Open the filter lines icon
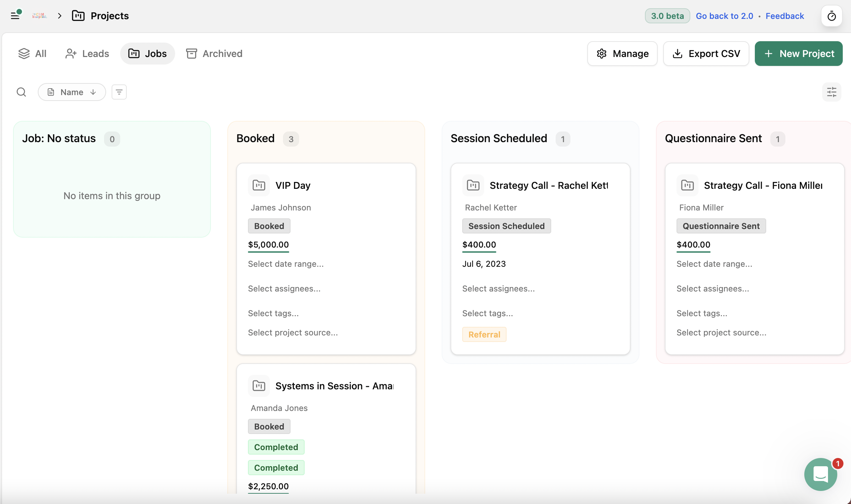 coord(119,92)
